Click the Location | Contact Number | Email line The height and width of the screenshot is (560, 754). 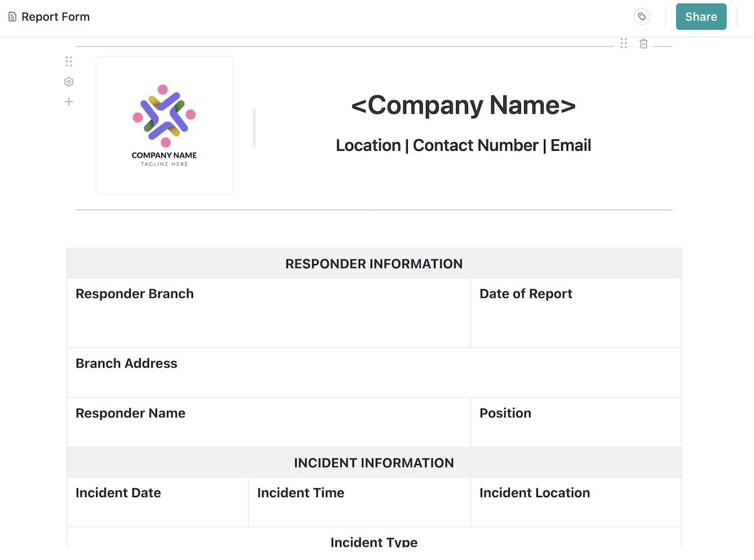463,145
